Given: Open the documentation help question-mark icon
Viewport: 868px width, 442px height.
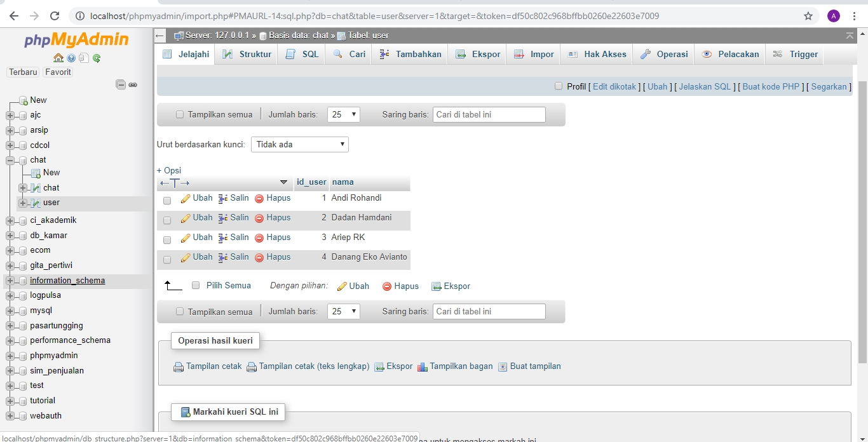Looking at the screenshot, I should tap(71, 58).
